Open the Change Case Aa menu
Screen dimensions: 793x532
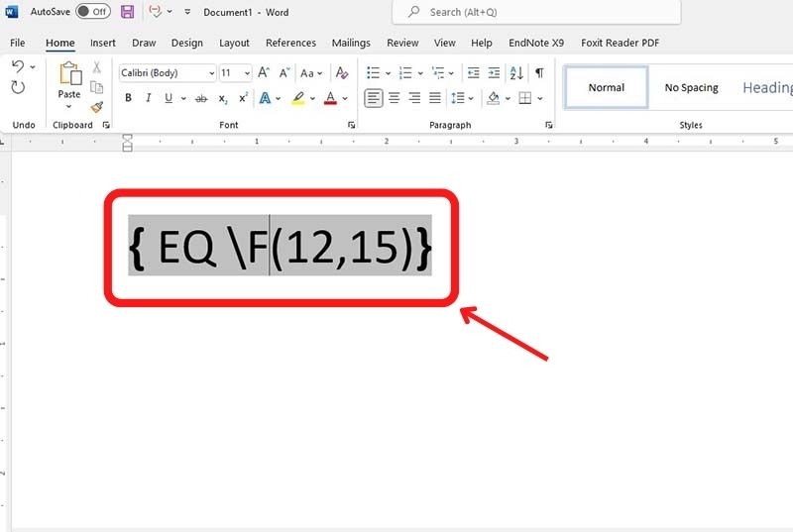coord(311,73)
